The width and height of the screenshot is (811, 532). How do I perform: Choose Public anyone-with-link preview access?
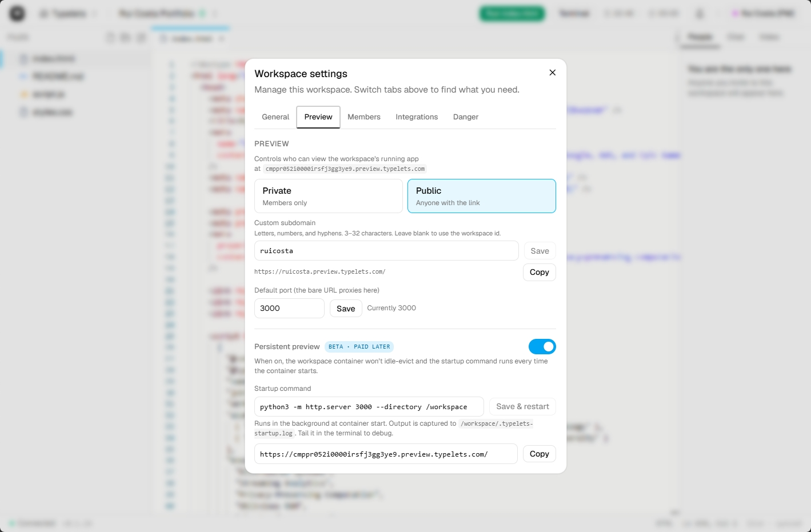482,196
